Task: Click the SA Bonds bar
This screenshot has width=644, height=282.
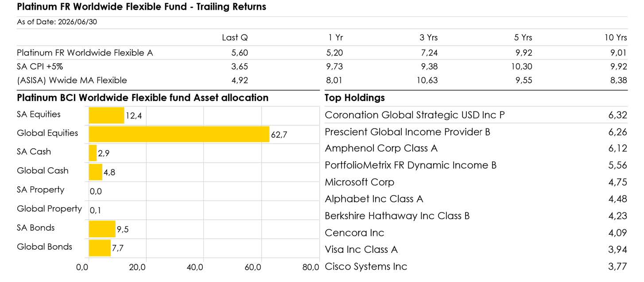Action: tap(102, 229)
